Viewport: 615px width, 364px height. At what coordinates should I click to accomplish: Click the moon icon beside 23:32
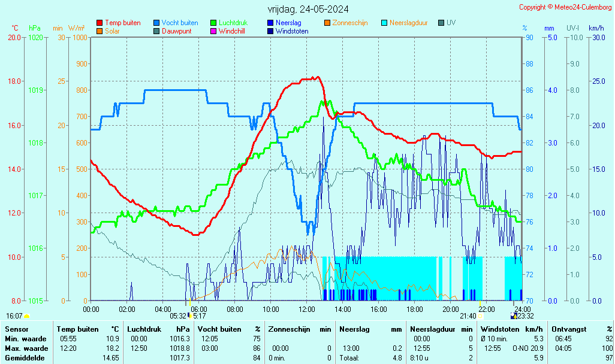pos(513,316)
